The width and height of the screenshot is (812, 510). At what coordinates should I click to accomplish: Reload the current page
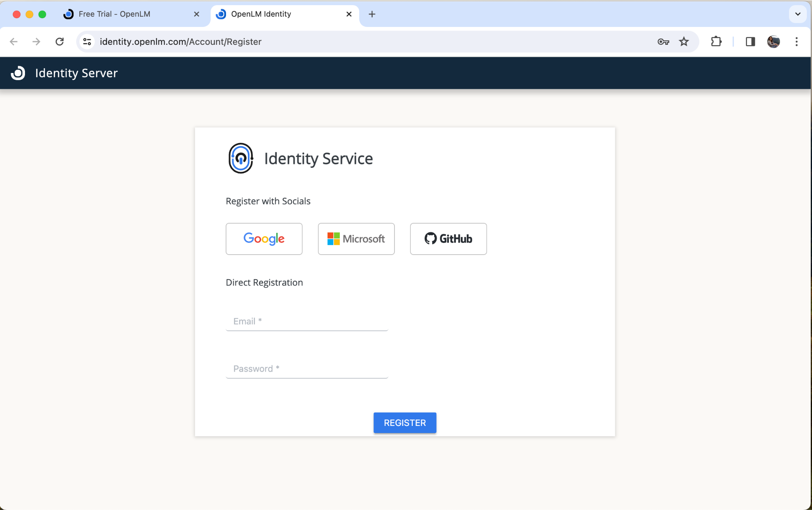click(60, 41)
